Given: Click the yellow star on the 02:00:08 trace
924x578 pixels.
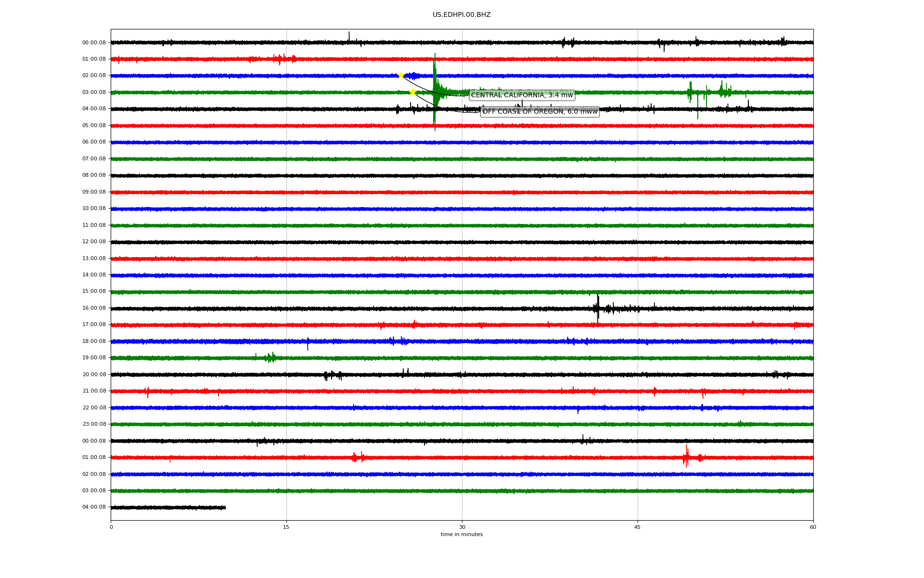Looking at the screenshot, I should 400,75.
